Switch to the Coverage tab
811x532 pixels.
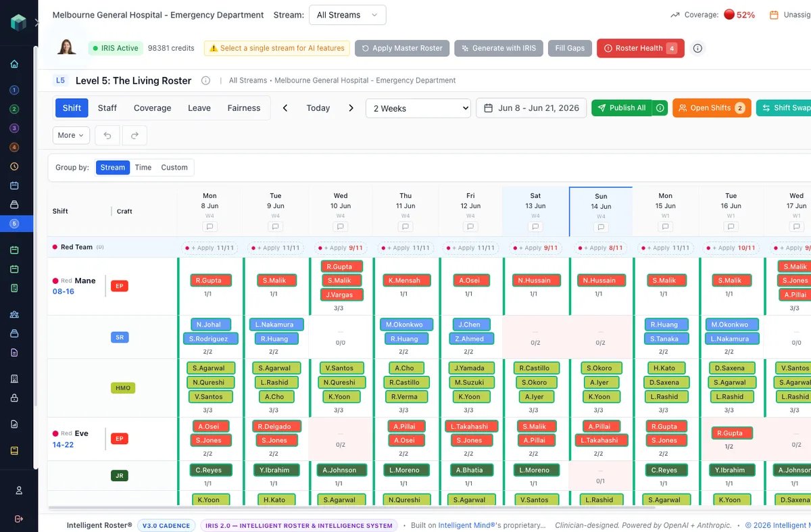coord(153,108)
